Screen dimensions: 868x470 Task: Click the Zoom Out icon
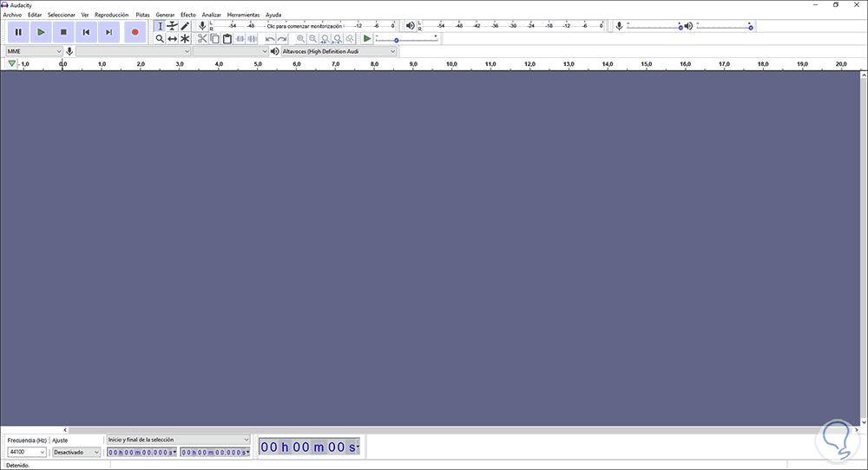coord(312,39)
